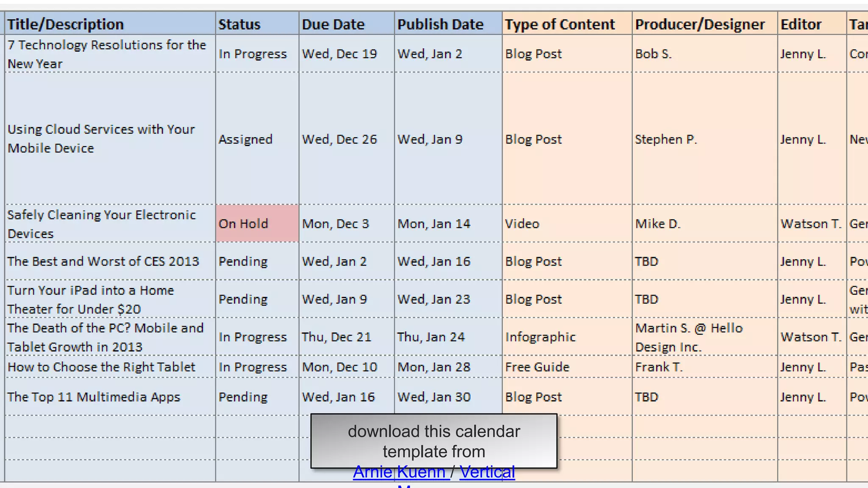Select the red On Hold status cell
Viewport: 868px width, 488px height.
(x=257, y=224)
